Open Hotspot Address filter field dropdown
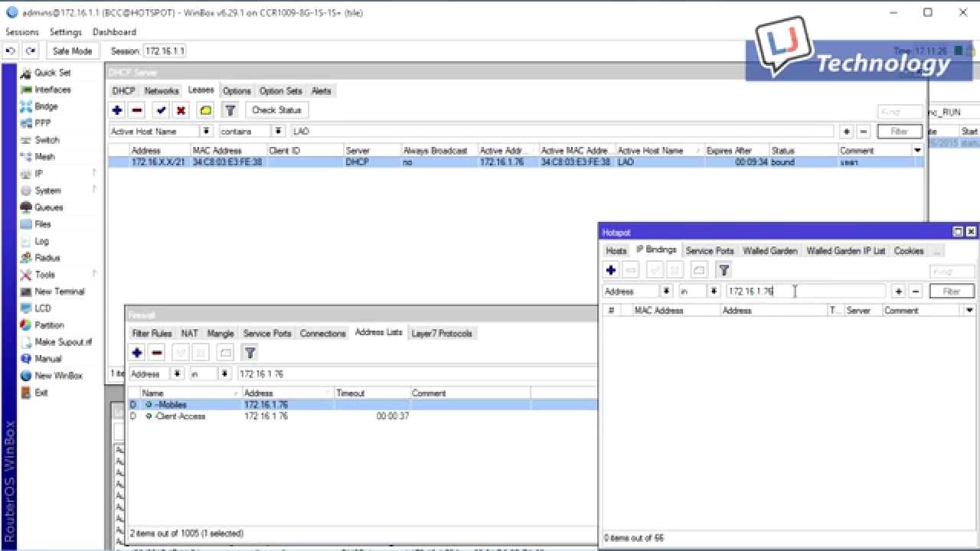980x551 pixels. pos(666,292)
